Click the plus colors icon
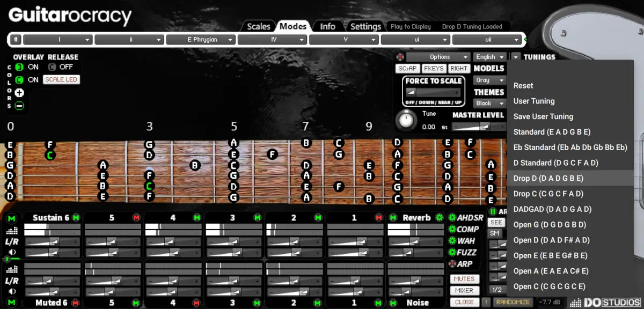This screenshot has width=644, height=309. [19, 93]
